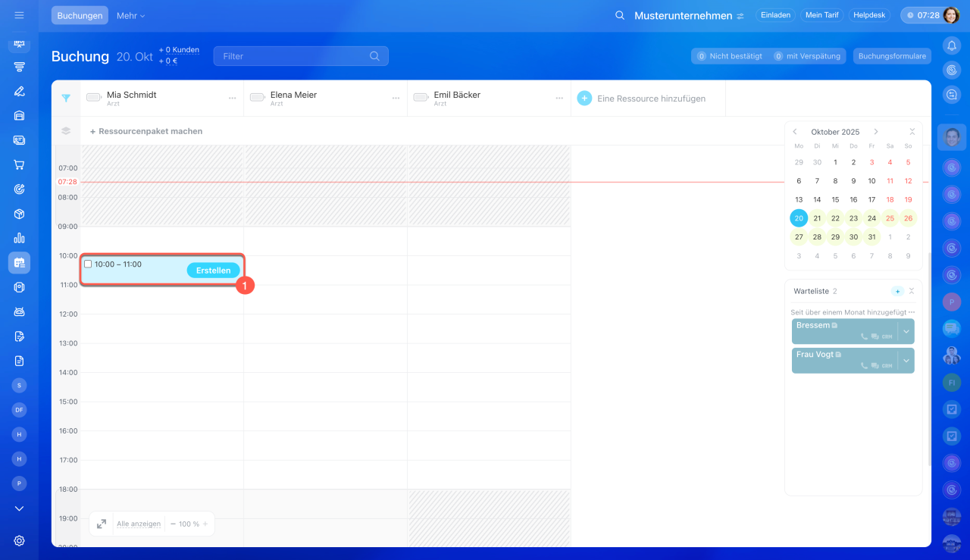Click the user profile avatar in top bar
Screen dimensions: 970x560
(x=951, y=15)
